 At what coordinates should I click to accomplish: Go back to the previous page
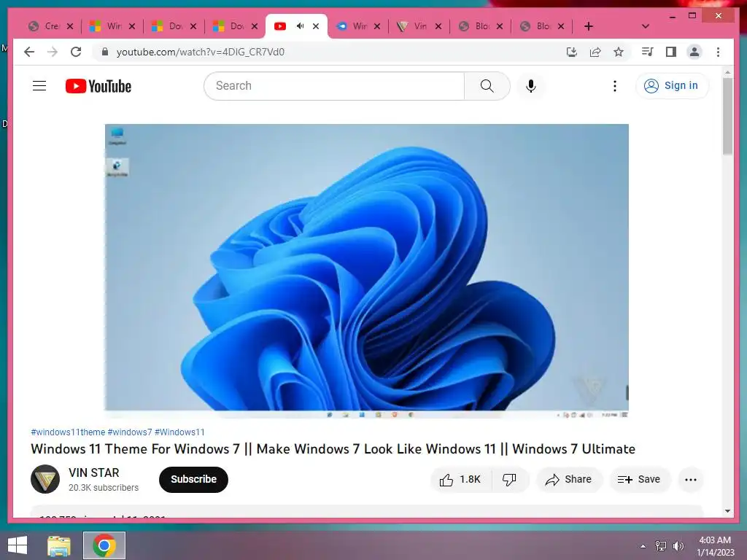[x=29, y=52]
